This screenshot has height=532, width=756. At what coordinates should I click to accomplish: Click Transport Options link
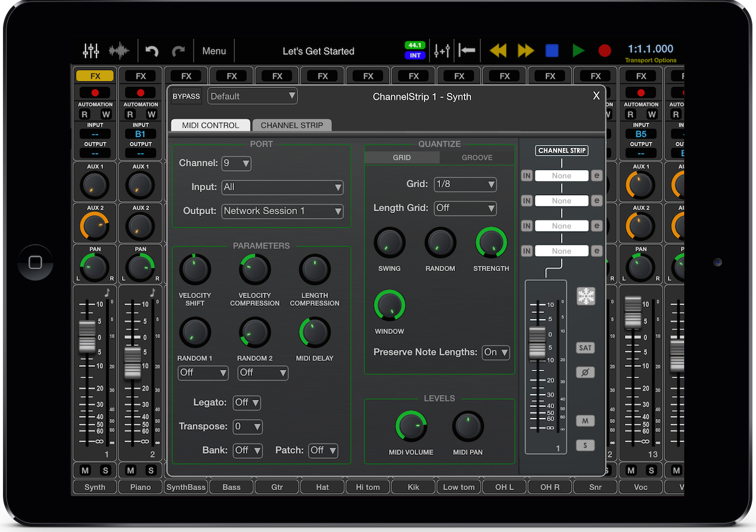point(651,60)
